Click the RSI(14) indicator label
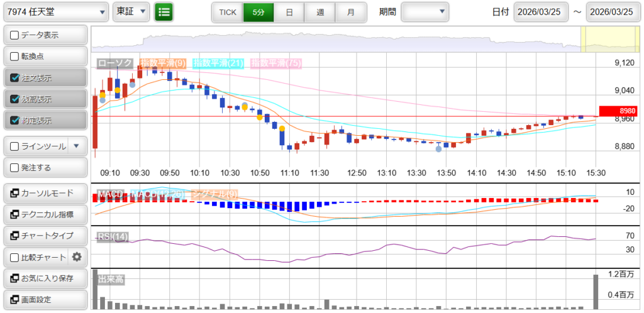 (113, 236)
